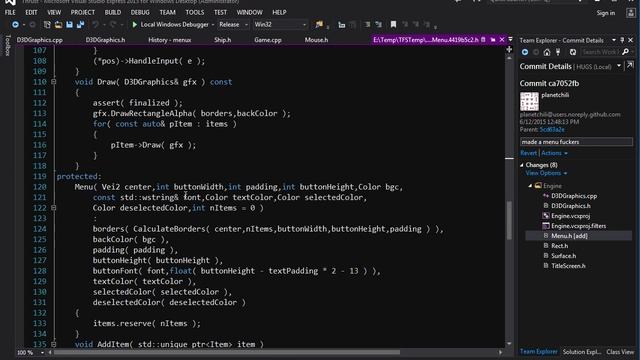Click the commit message text field
The width and height of the screenshot is (640, 360).
[576, 142]
